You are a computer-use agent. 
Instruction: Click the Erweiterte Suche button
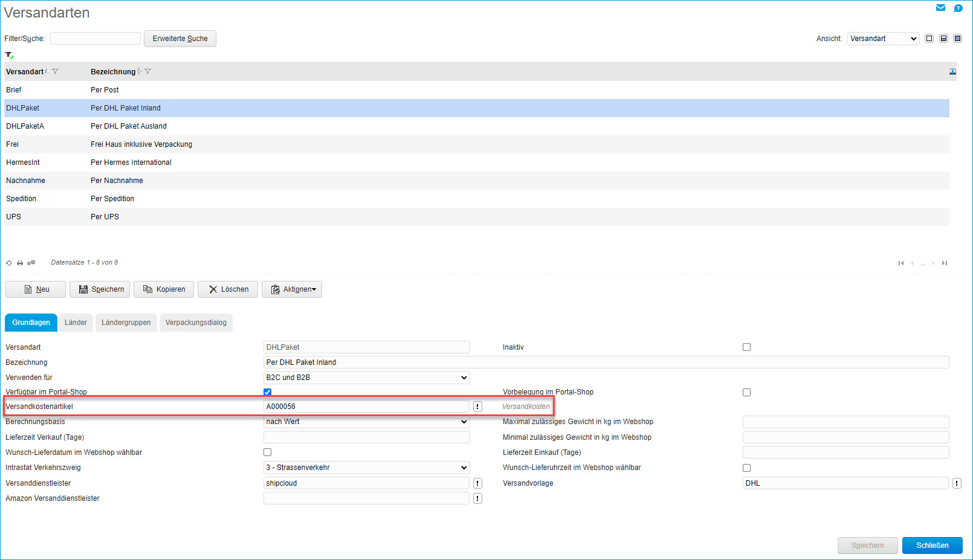[x=180, y=39]
